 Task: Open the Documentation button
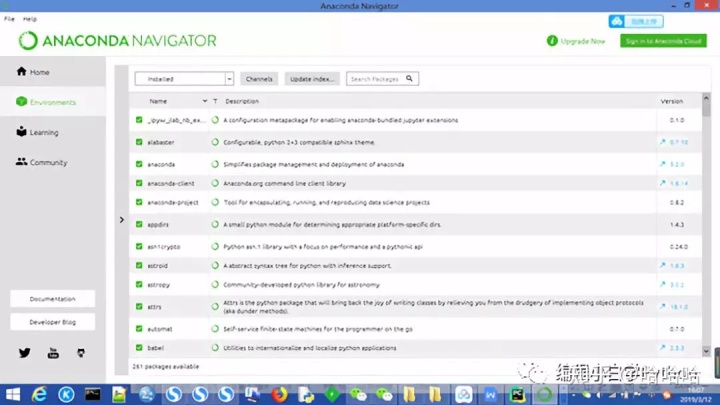52,298
